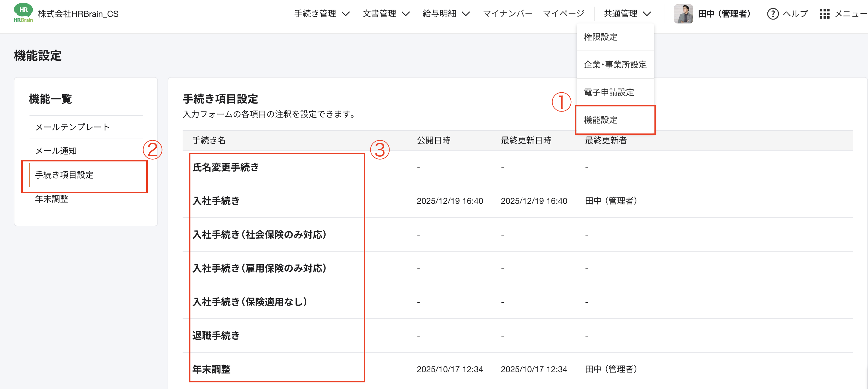Screen dimensions: 868x389
Task: Select 電子申請設定 in the dropdown menu
Action: point(609,92)
